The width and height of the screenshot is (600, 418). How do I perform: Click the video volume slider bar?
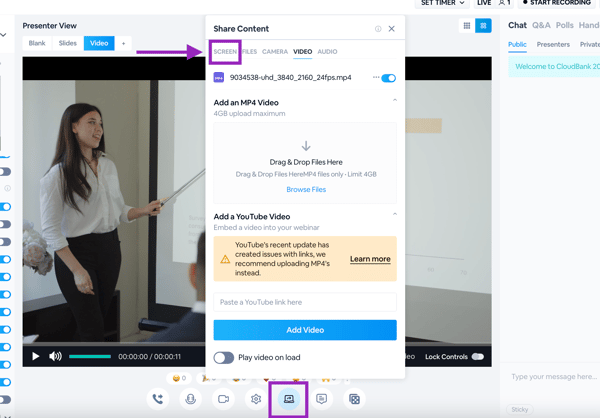(90, 356)
